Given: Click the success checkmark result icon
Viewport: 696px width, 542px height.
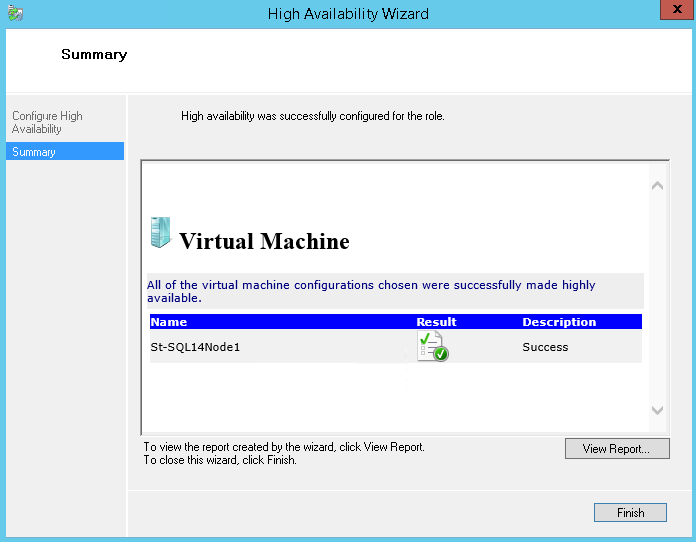Looking at the screenshot, I should tap(433, 346).
